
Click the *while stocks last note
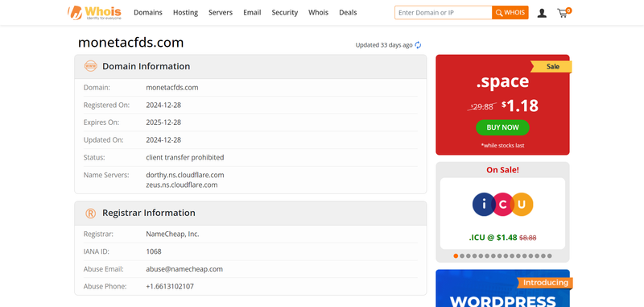502,146
